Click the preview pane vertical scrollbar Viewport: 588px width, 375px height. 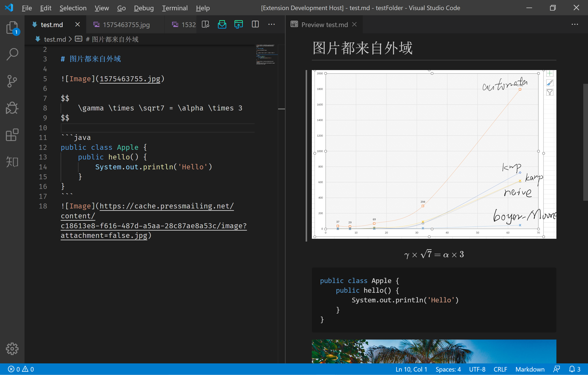(x=585, y=142)
